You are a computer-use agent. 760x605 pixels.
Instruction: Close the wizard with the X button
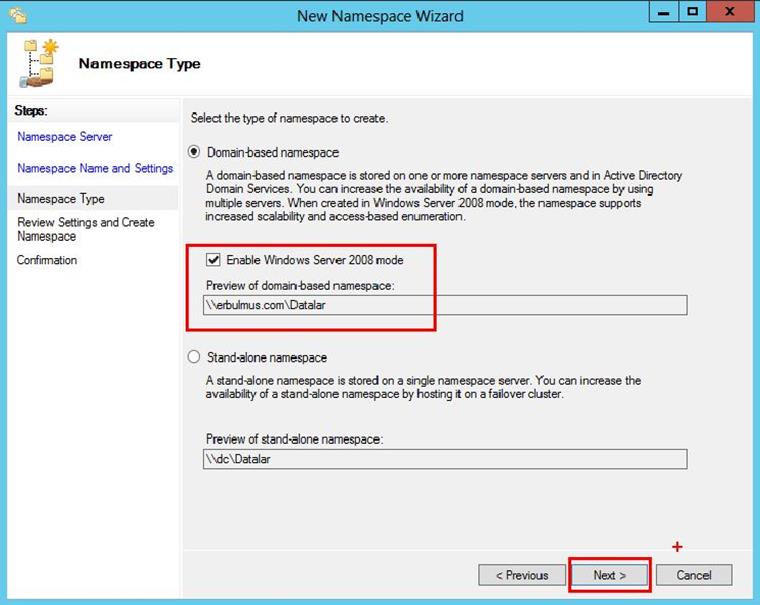pyautogui.click(x=729, y=12)
